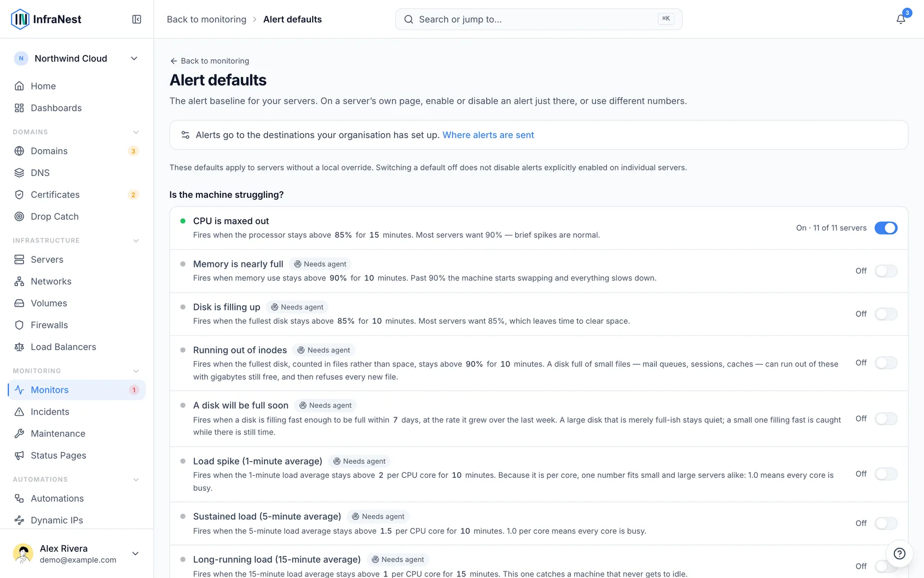Viewport: 924px width, 578px height.
Task: Enable the A disk will be full soon alert
Action: (x=886, y=419)
